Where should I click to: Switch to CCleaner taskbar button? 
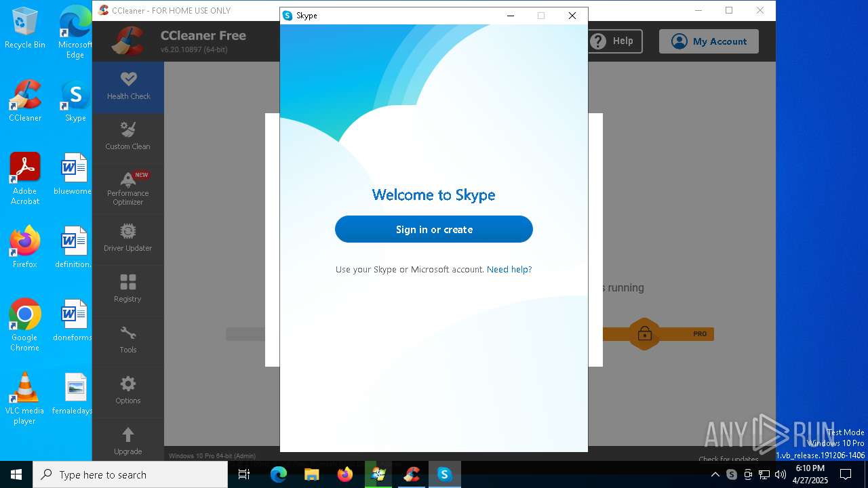[x=411, y=474]
